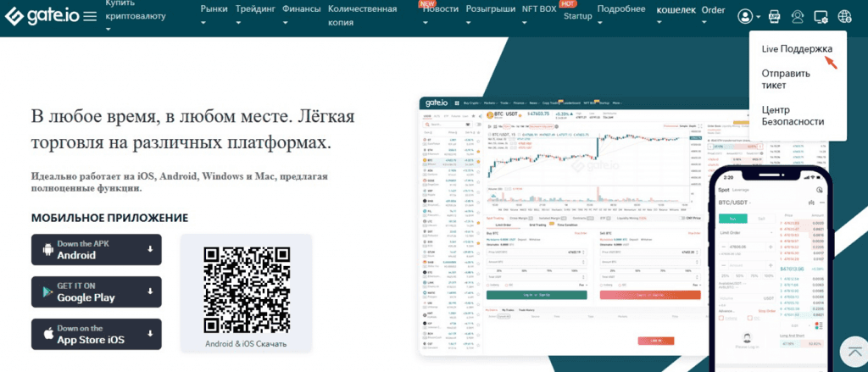Download the Android APK

tap(97, 250)
